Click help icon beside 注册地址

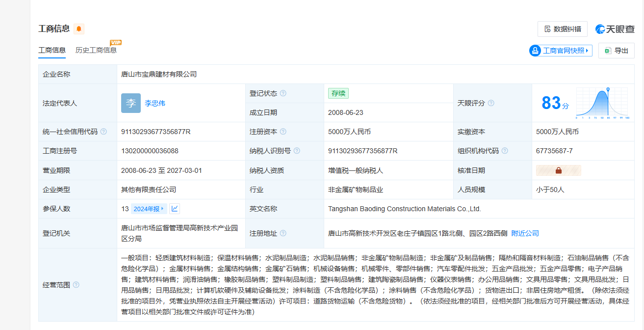(x=283, y=233)
